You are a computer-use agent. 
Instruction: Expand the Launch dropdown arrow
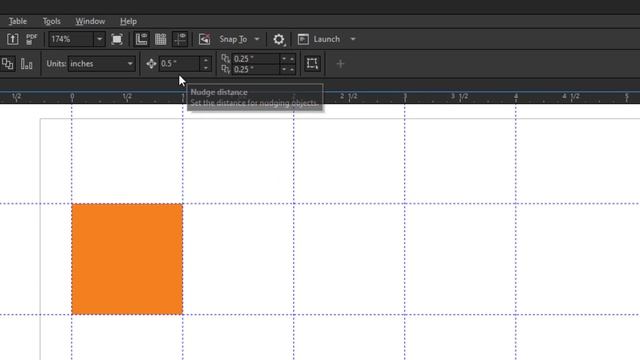(353, 39)
